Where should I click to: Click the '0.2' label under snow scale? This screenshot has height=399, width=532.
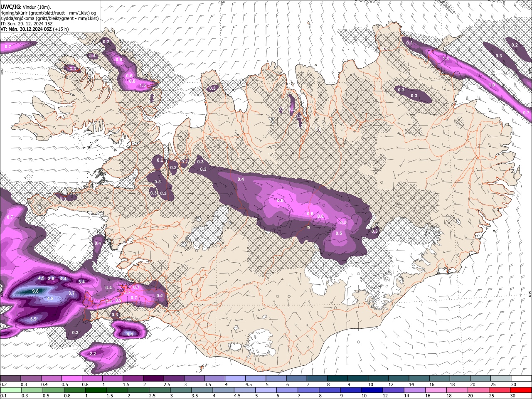tap(3, 384)
